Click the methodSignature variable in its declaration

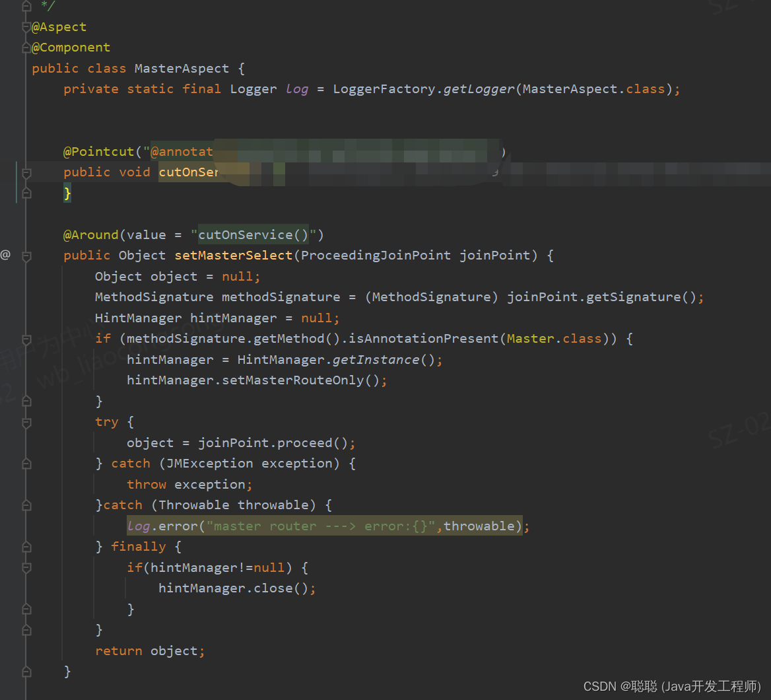[281, 297]
